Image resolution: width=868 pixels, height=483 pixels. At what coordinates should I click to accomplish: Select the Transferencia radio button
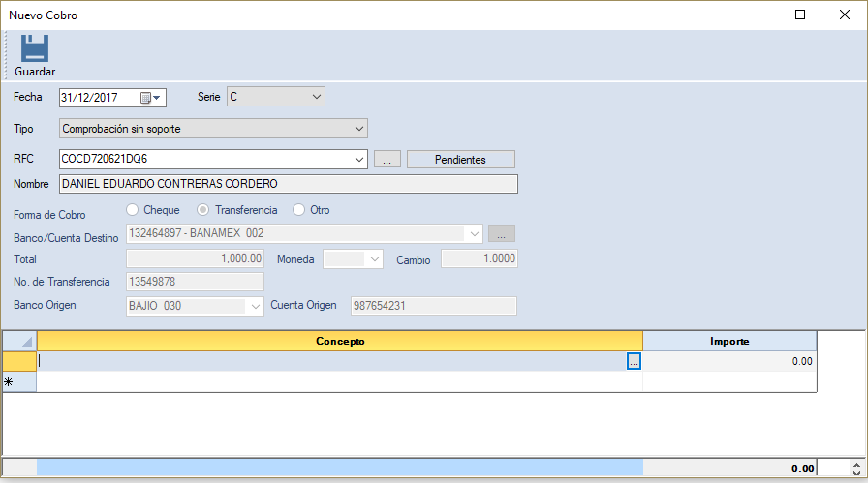pyautogui.click(x=204, y=210)
